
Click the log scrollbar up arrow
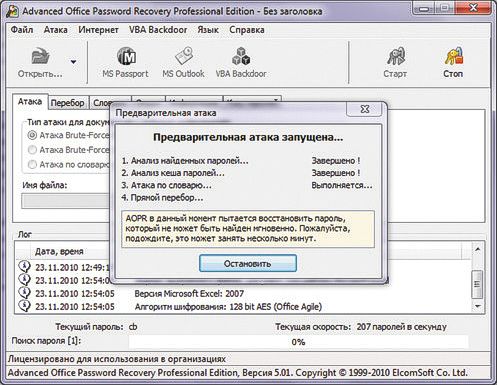coord(478,249)
